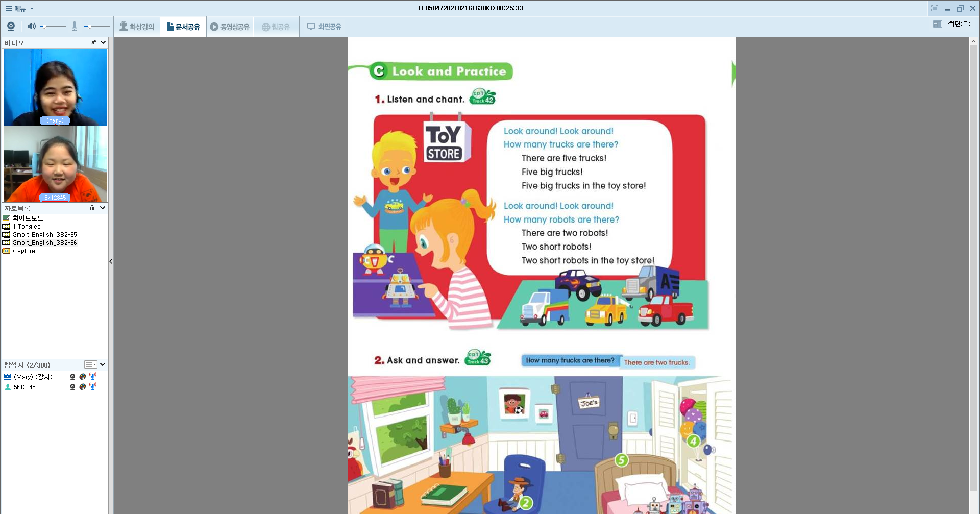Switch to the 동영상공유 tab
The width and height of the screenshot is (980, 514).
pos(230,27)
